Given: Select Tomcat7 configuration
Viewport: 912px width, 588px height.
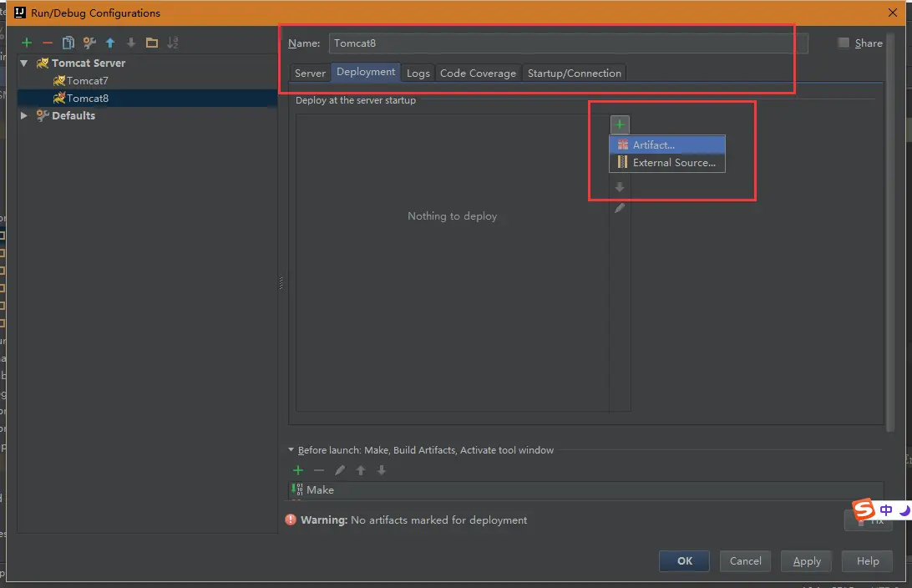Looking at the screenshot, I should pos(87,80).
